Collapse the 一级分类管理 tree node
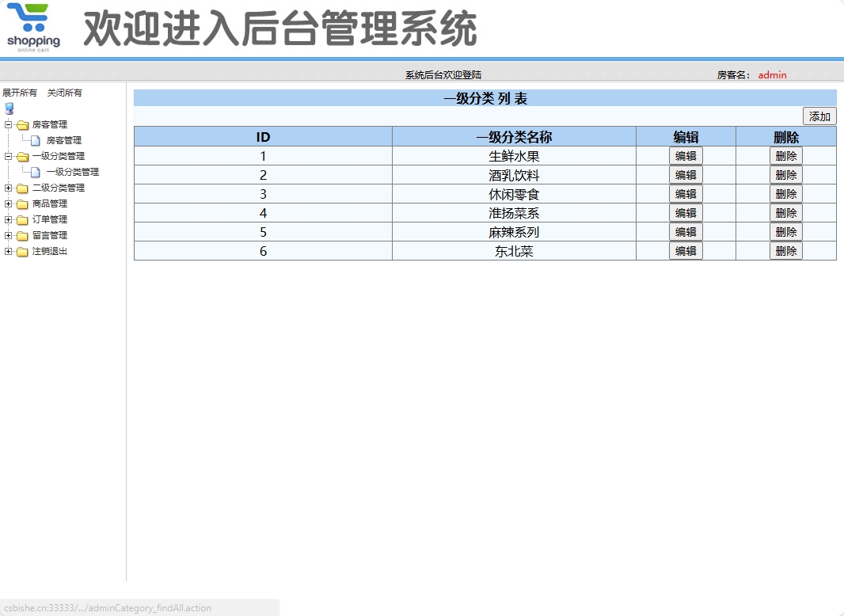The height and width of the screenshot is (616, 844). coord(8,157)
